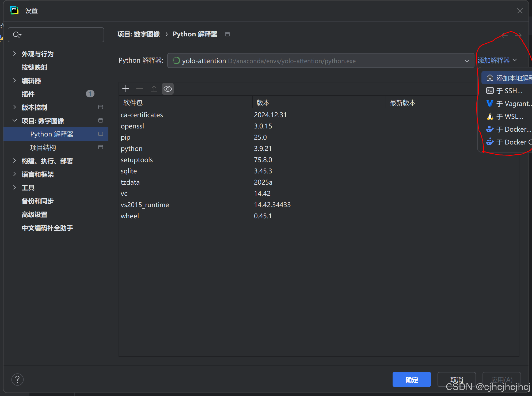This screenshot has height=396, width=532.
Task: Click the 最新版本 column header
Action: (x=431, y=102)
